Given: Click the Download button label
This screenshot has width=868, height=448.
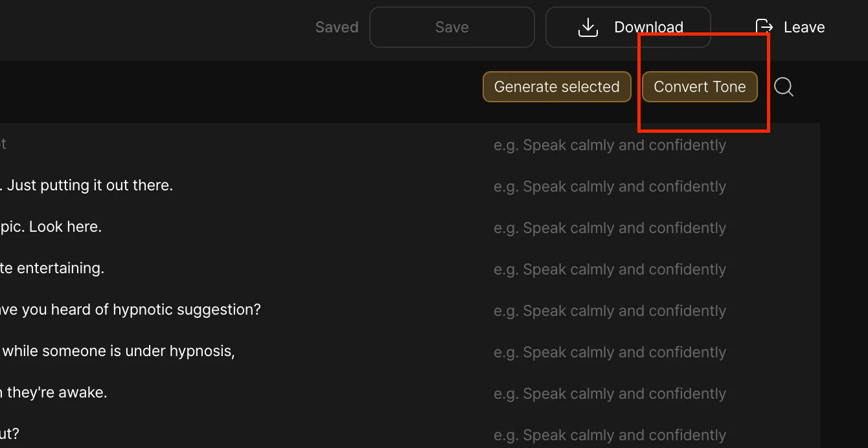Looking at the screenshot, I should tap(648, 27).
